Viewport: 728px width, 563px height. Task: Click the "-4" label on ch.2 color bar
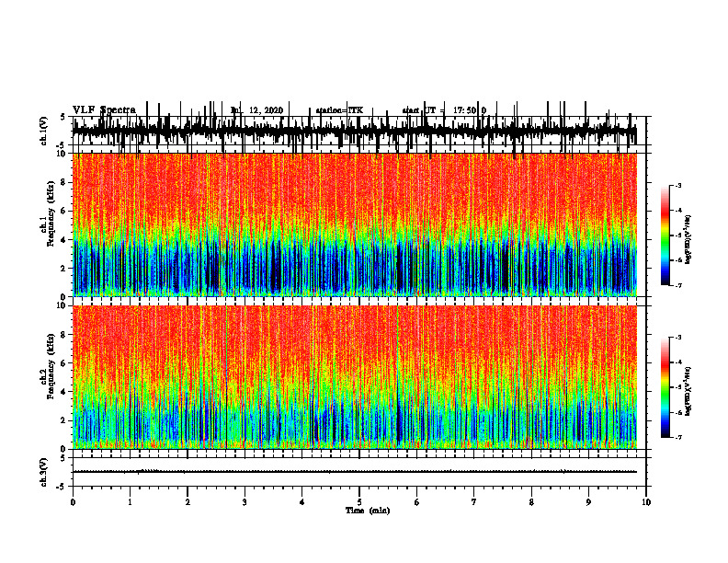point(678,362)
